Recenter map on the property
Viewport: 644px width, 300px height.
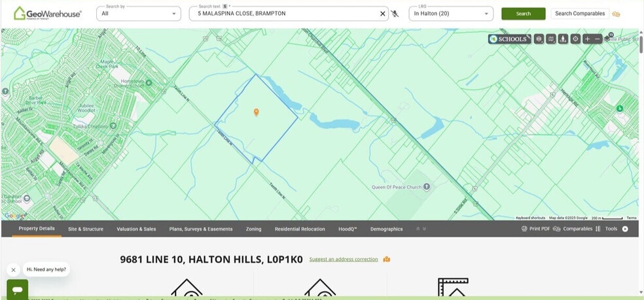click(575, 39)
